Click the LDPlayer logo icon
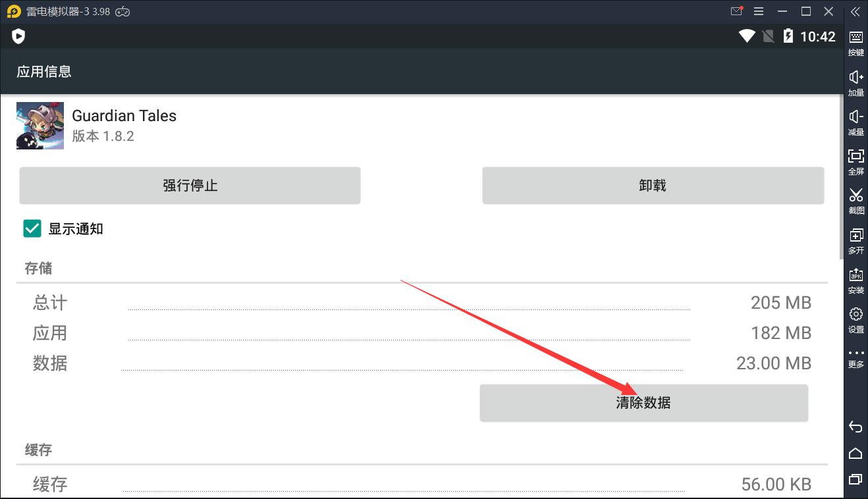The width and height of the screenshot is (868, 499). (14, 12)
